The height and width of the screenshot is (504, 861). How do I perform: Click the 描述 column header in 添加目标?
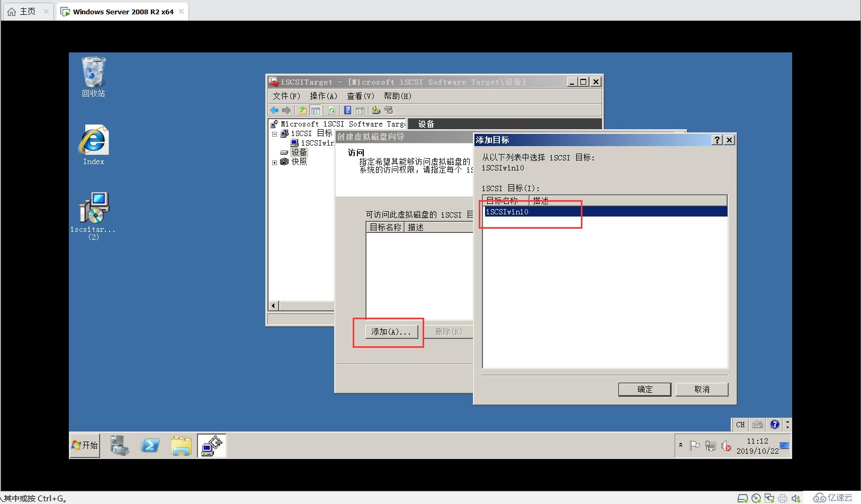(x=628, y=201)
